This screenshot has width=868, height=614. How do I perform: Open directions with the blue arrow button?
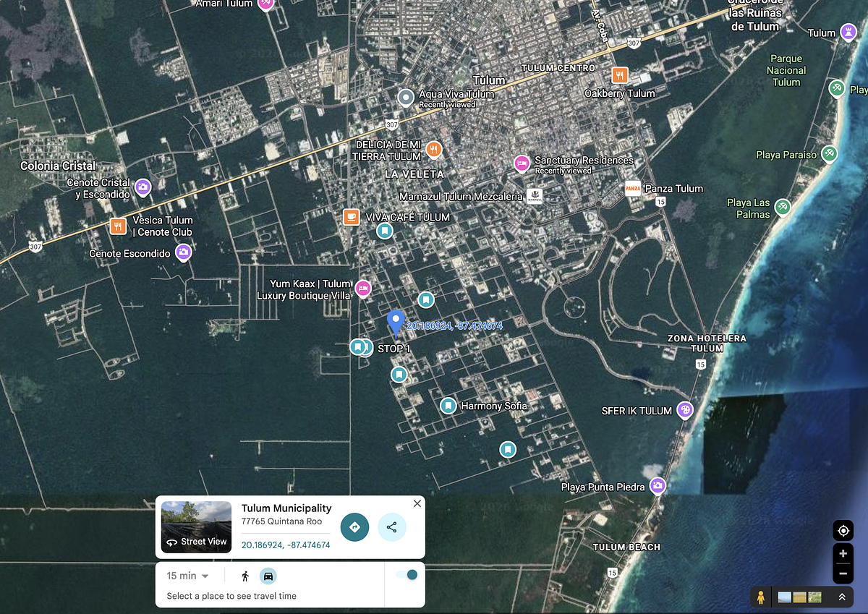pos(354,527)
